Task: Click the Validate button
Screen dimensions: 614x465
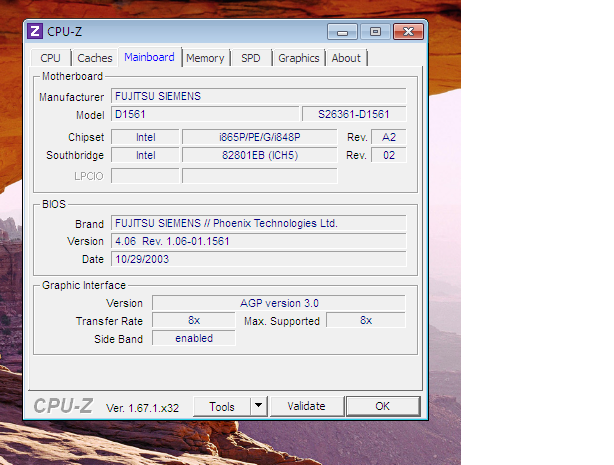Action: (306, 406)
